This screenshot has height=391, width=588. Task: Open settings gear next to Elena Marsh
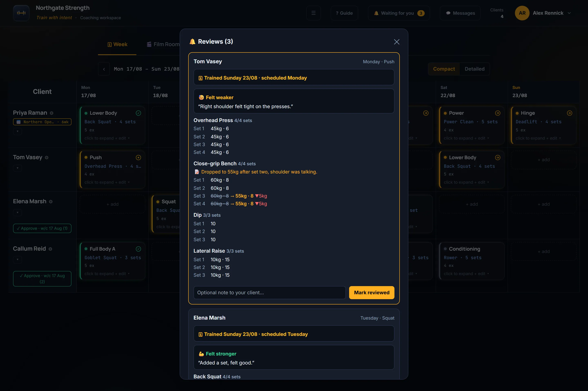[51, 201]
